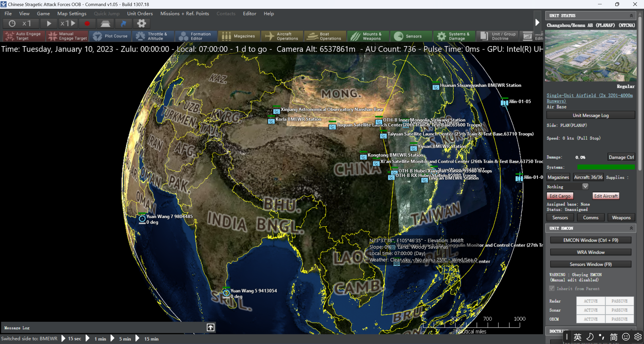Collapse the UNIT EMCON panel header
The height and width of the screenshot is (344, 644).
631,228
